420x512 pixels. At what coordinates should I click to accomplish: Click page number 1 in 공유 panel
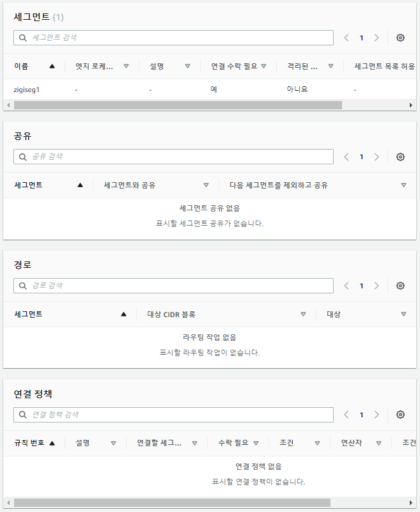(x=362, y=157)
